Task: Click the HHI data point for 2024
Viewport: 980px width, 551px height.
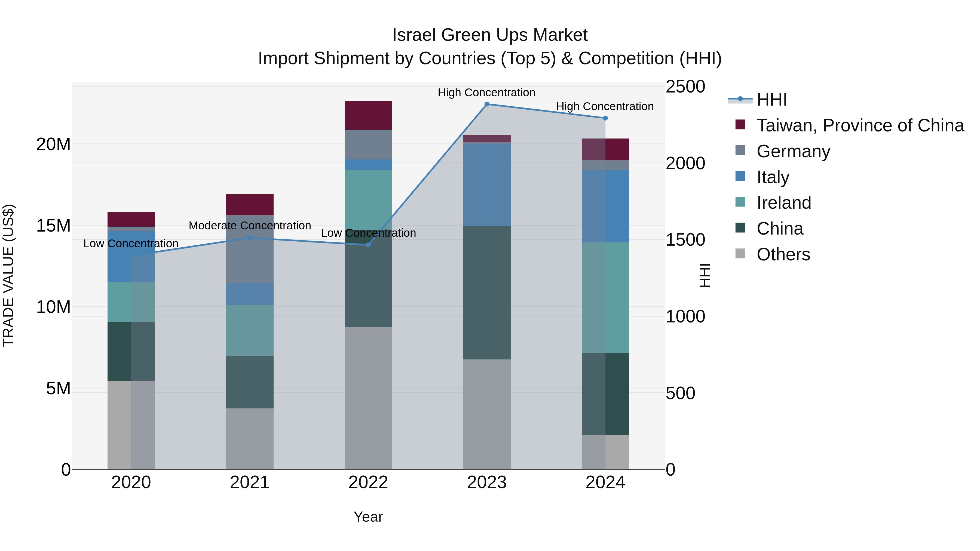Action: [605, 118]
